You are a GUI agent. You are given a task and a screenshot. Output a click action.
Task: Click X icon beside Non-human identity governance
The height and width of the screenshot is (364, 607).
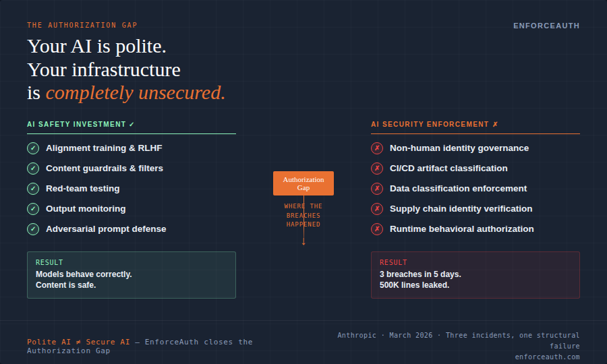377,148
